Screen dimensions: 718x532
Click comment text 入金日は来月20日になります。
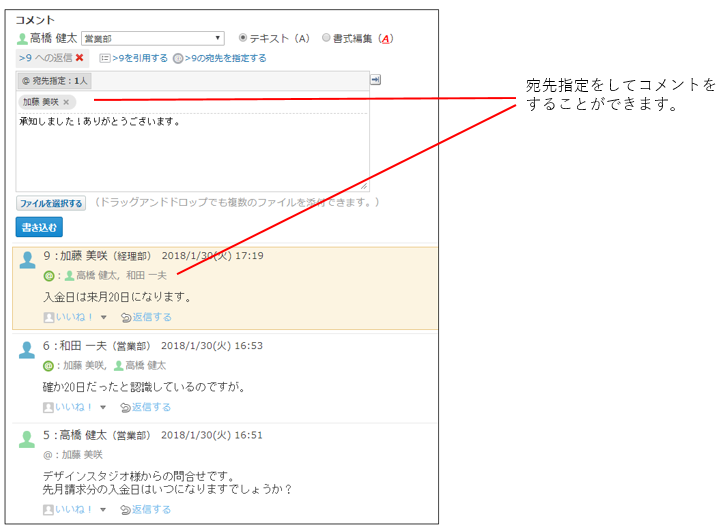pos(117,297)
